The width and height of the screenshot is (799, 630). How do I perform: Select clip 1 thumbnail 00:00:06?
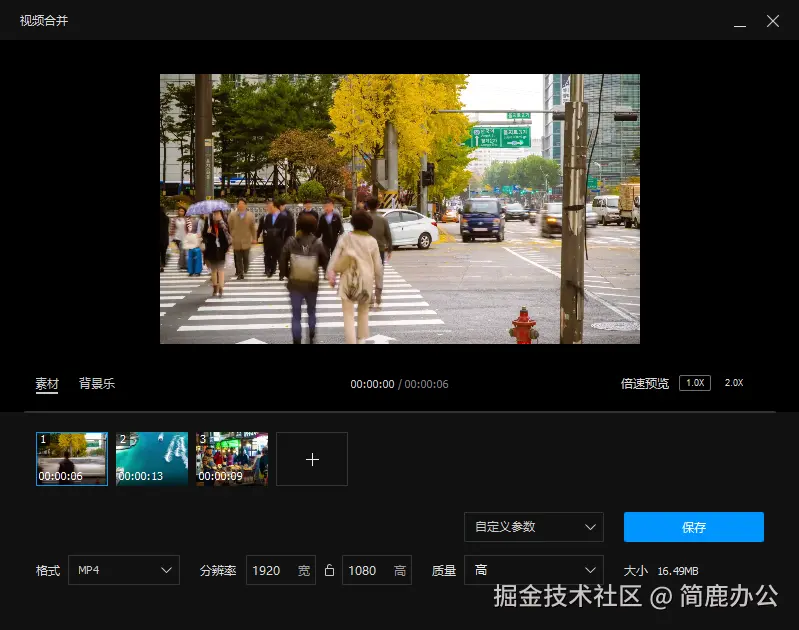[x=72, y=459]
